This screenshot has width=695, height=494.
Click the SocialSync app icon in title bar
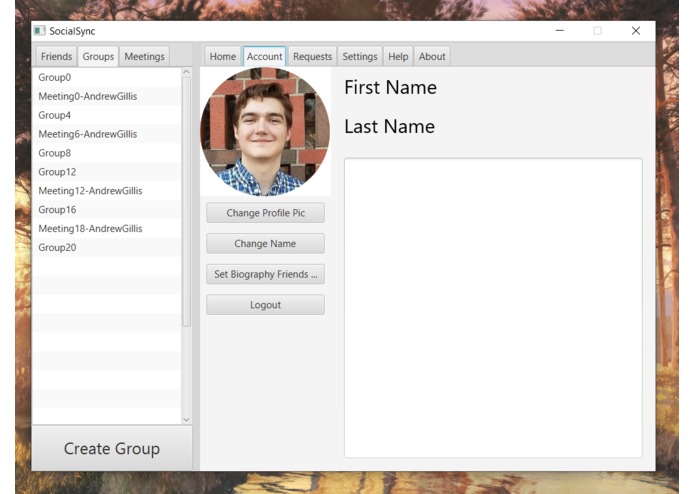click(x=40, y=31)
